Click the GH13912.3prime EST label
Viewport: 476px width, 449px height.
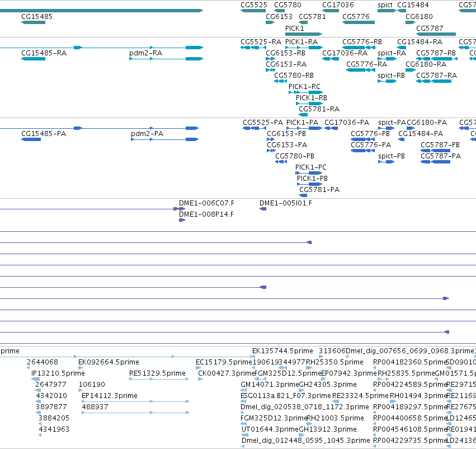(328, 429)
